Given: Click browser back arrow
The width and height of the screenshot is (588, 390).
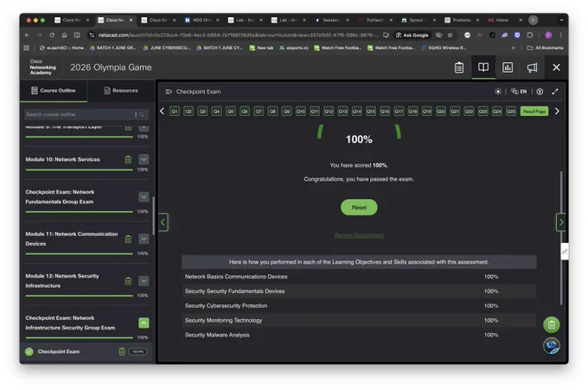Looking at the screenshot, I should (27, 35).
